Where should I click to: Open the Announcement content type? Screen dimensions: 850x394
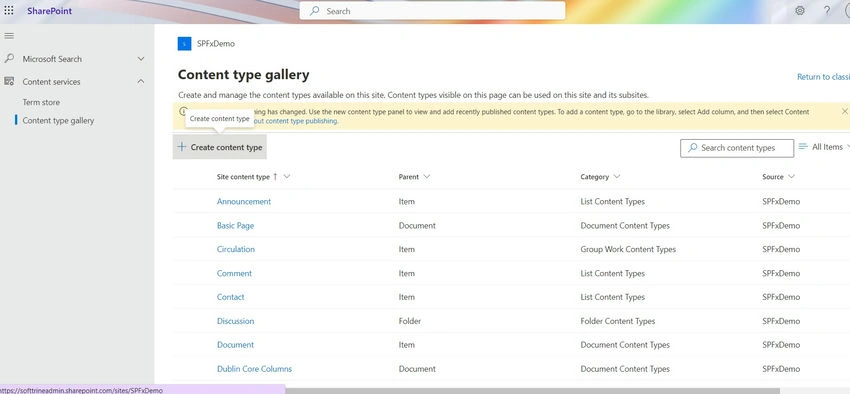(x=244, y=201)
